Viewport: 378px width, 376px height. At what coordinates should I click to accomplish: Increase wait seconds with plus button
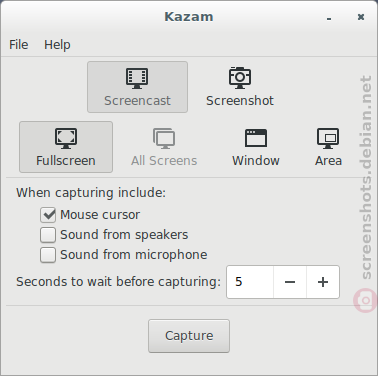coord(323,282)
